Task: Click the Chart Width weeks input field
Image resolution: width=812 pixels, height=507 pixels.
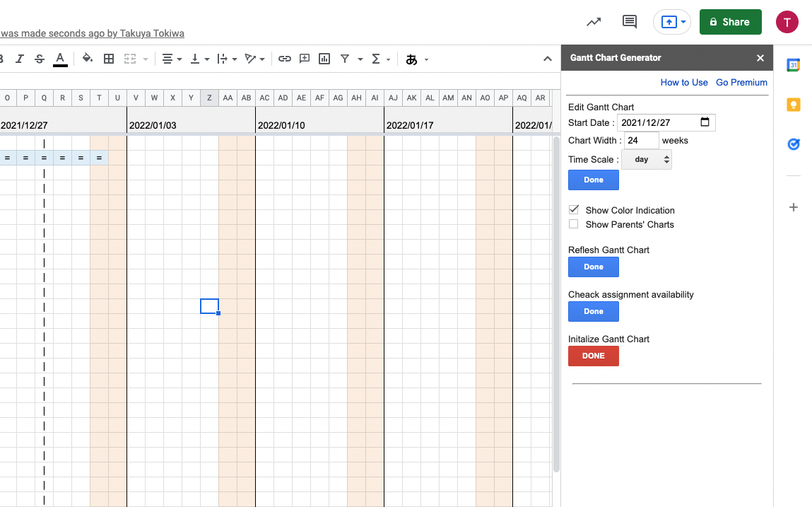Action: tap(641, 141)
